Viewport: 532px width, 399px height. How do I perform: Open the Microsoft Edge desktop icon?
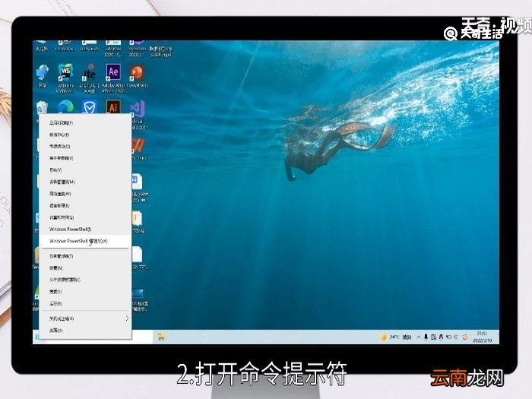pos(65,107)
